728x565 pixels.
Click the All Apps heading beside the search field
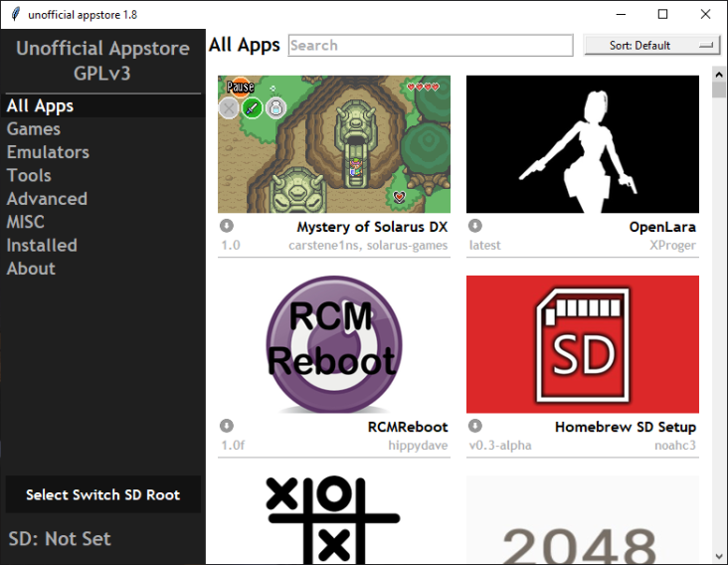[245, 45]
